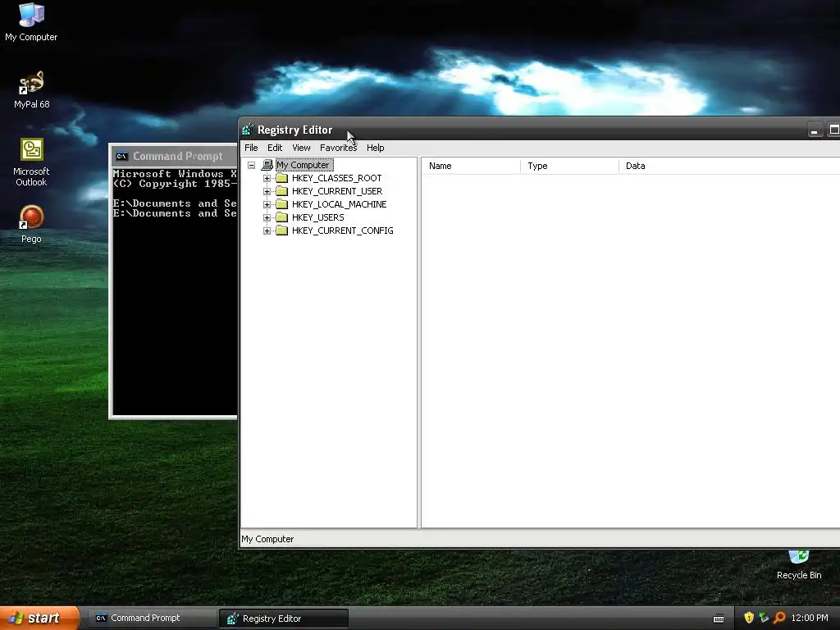Switch to Command Prompt taskbar button
The image size is (840, 630).
152,619
